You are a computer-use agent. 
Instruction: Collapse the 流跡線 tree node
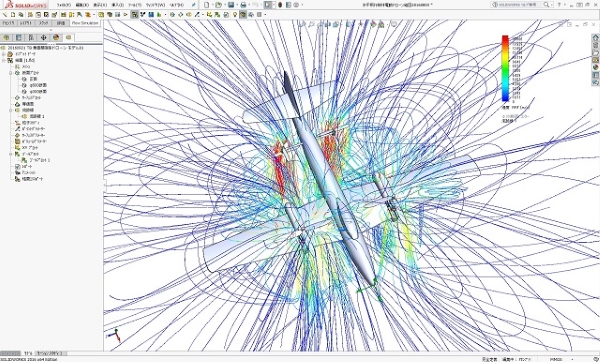pos(11,110)
